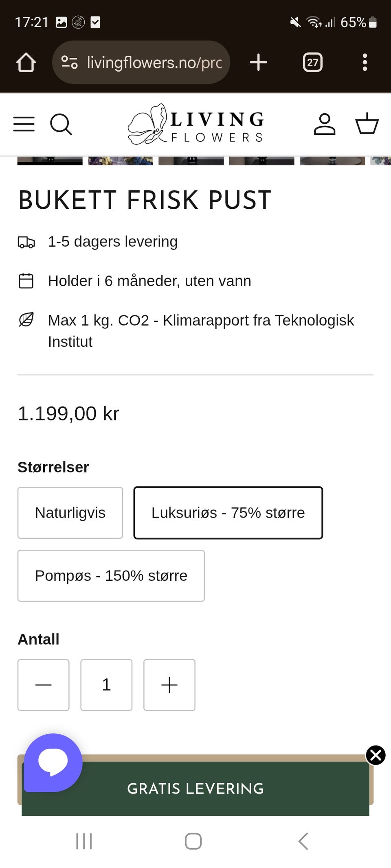Pick Pompøs - 150% større size
The image size is (391, 868).
[111, 576]
